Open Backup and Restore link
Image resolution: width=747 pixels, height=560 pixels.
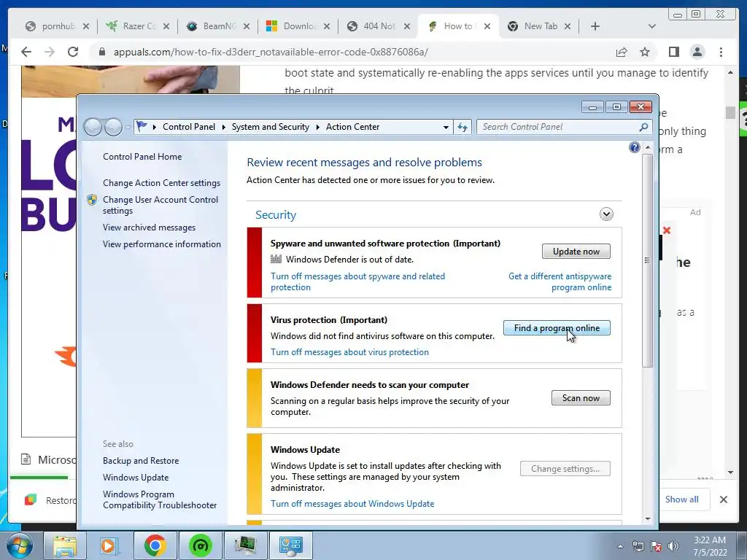click(x=141, y=461)
